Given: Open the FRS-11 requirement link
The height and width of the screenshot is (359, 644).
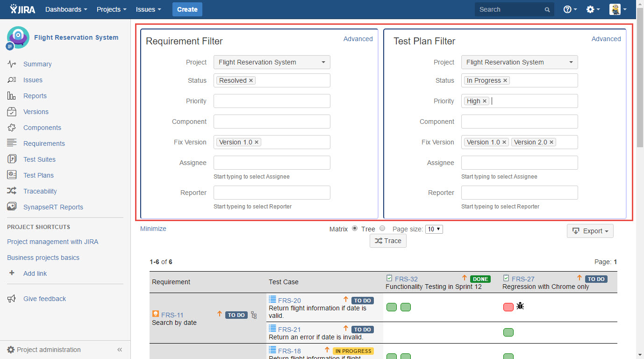Looking at the screenshot, I should [172, 315].
